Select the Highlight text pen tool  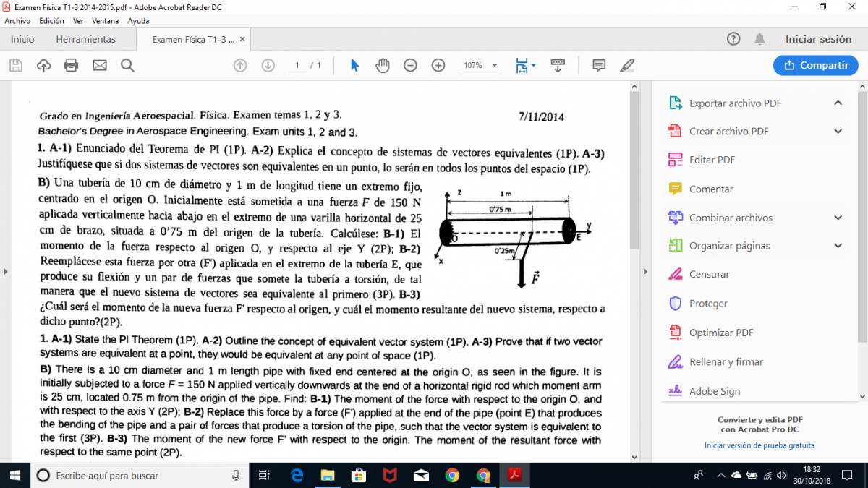click(627, 66)
